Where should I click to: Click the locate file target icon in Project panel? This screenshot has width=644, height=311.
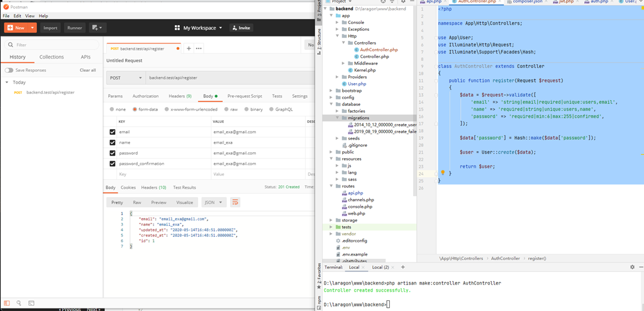(383, 2)
